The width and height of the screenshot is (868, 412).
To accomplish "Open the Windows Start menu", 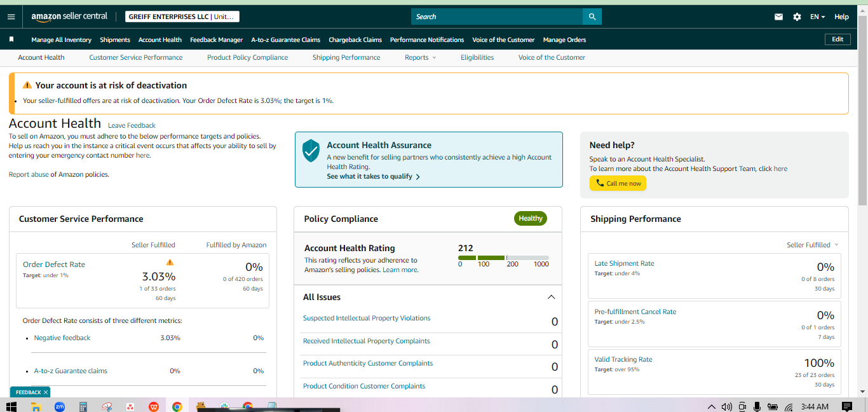I will (x=11, y=406).
